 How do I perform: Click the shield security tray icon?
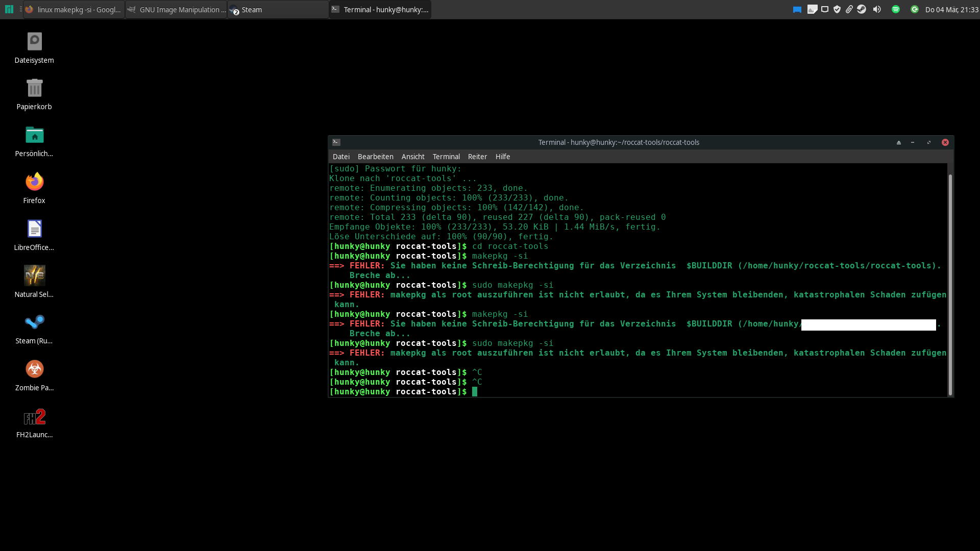(837, 9)
